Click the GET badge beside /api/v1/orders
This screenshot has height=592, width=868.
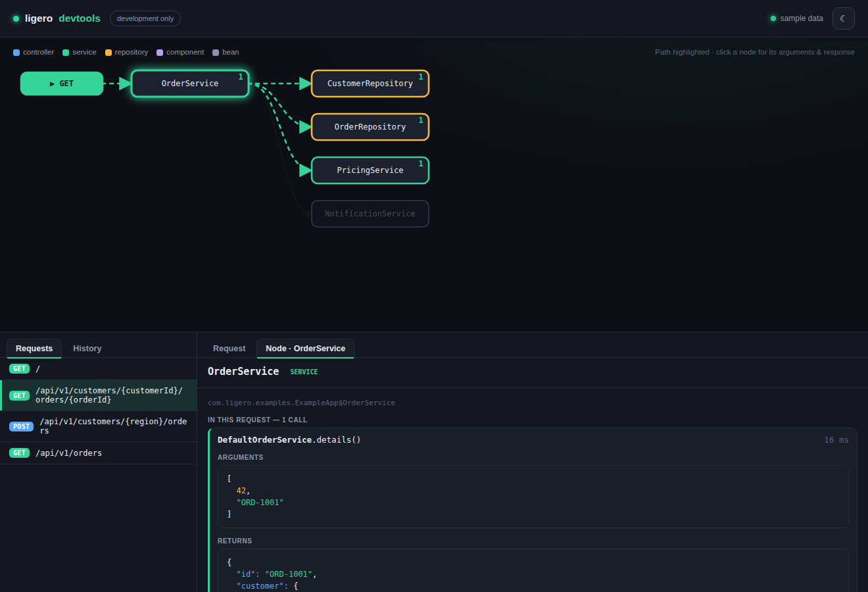tap(20, 453)
